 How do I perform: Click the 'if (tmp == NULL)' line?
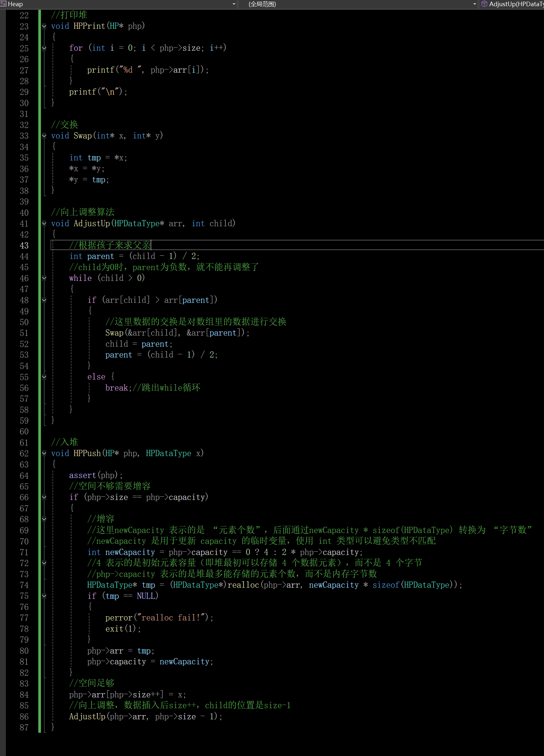[123, 596]
